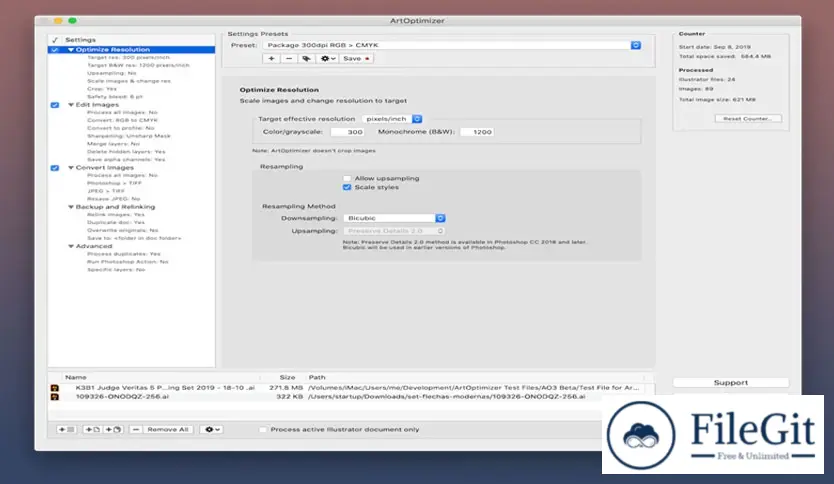This screenshot has height=484, width=834.
Task: Click Sharpening: Unsharp Mask tree row
Action: [129, 136]
